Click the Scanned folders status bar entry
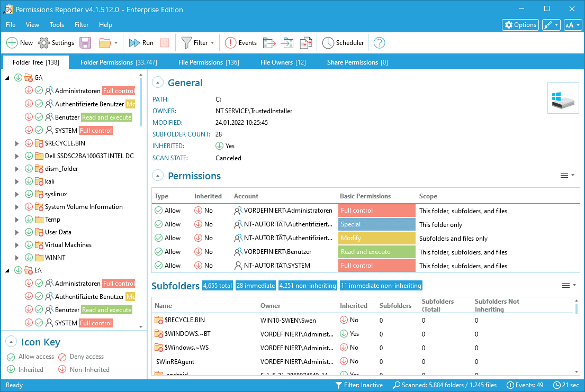Image resolution: width=585 pixels, height=392 pixels. (445, 385)
